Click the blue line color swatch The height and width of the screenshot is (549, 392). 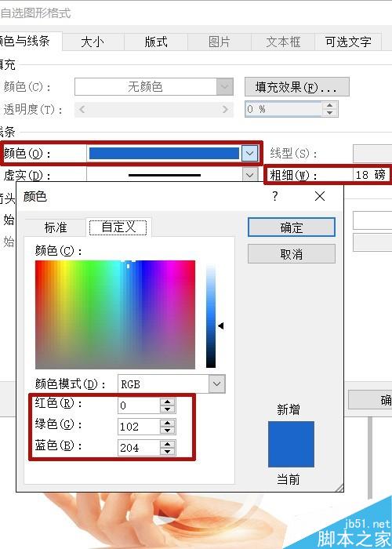point(164,154)
